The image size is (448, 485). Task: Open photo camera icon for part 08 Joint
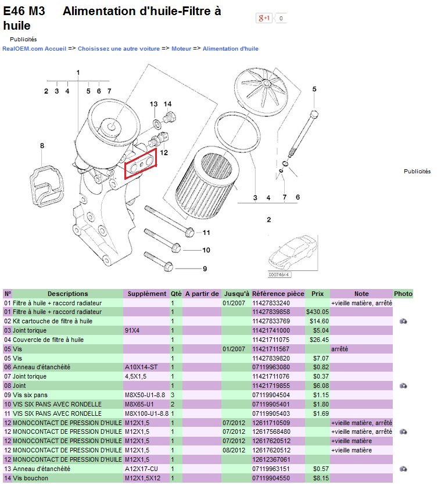(x=403, y=386)
